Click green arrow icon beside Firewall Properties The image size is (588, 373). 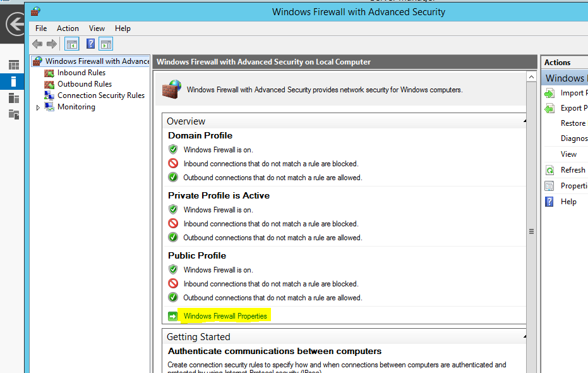pos(172,316)
